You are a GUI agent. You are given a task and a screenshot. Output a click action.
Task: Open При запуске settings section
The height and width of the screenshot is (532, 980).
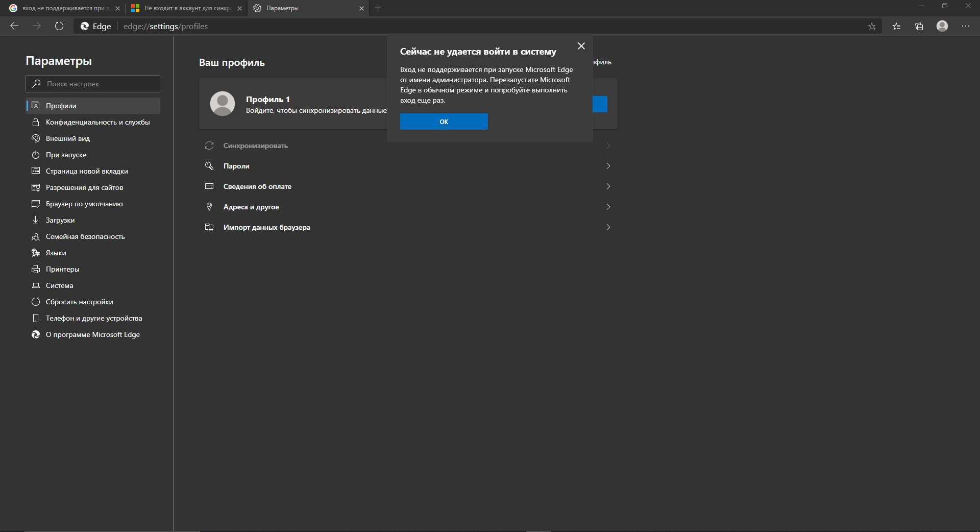click(93, 155)
